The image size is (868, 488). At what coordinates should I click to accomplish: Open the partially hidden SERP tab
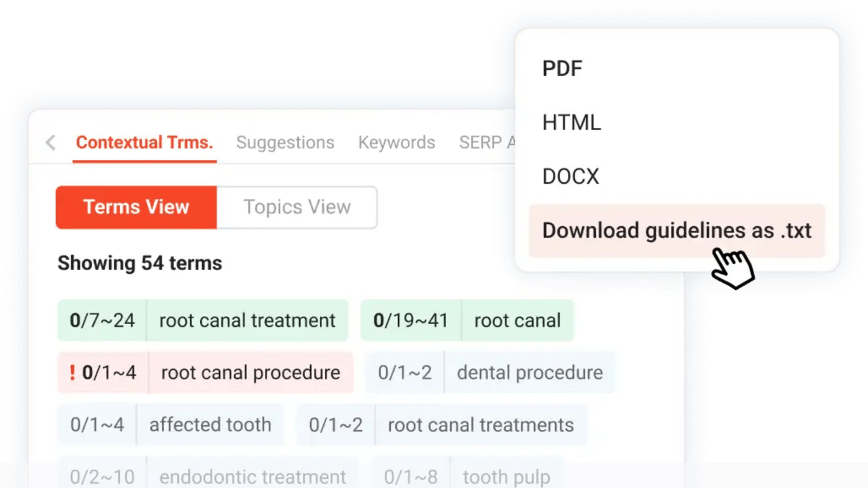(x=487, y=142)
